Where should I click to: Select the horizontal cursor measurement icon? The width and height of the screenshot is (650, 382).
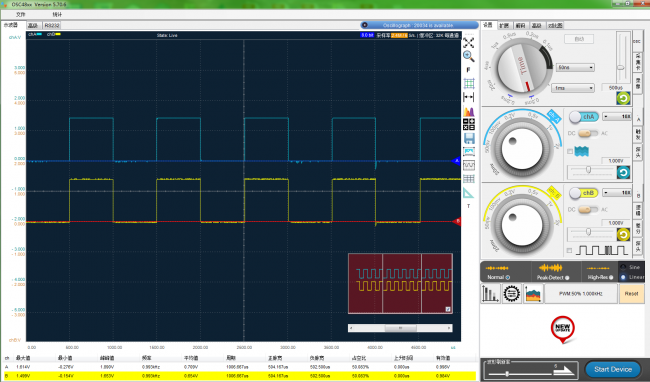pos(468,97)
